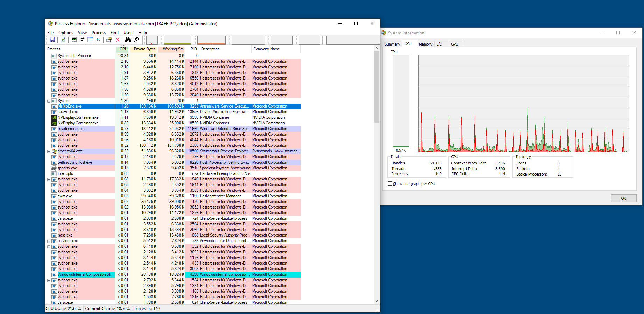Click the process list scroll up arrow

pyautogui.click(x=377, y=48)
